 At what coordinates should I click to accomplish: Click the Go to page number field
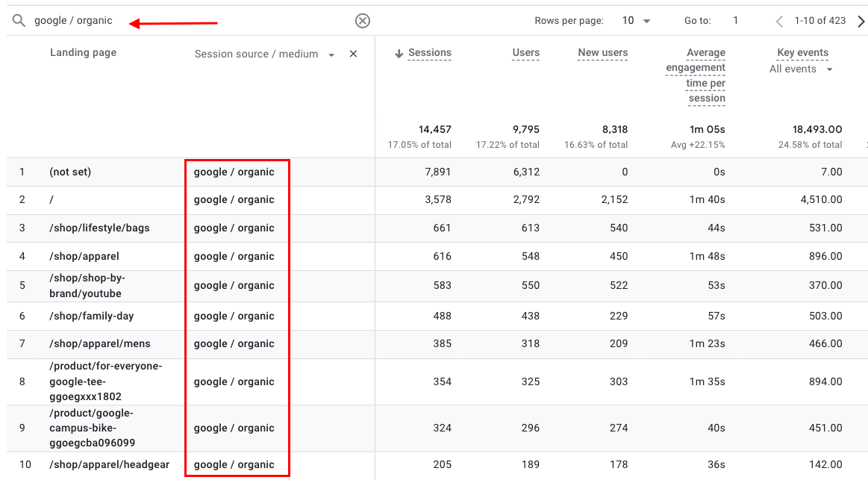pyautogui.click(x=735, y=21)
